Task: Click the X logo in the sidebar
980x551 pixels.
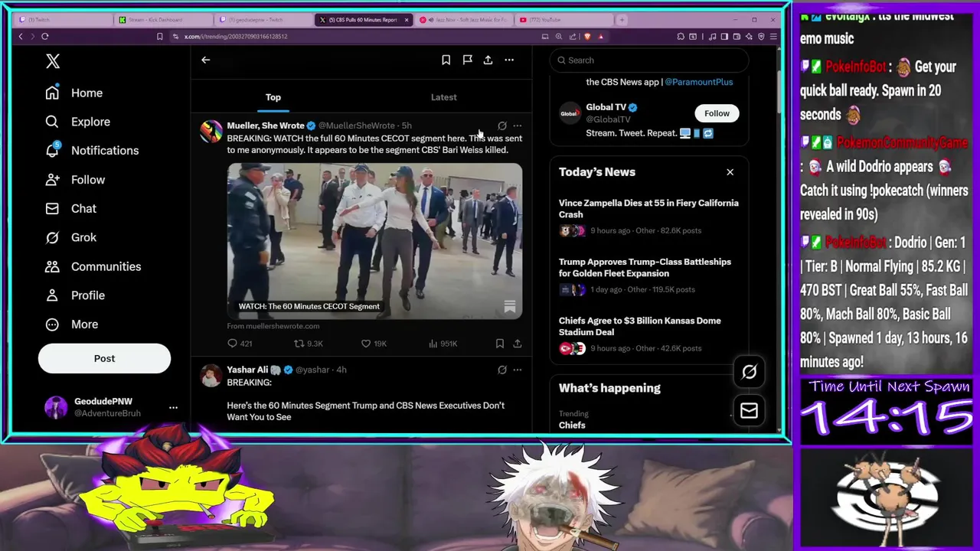Action: (53, 61)
